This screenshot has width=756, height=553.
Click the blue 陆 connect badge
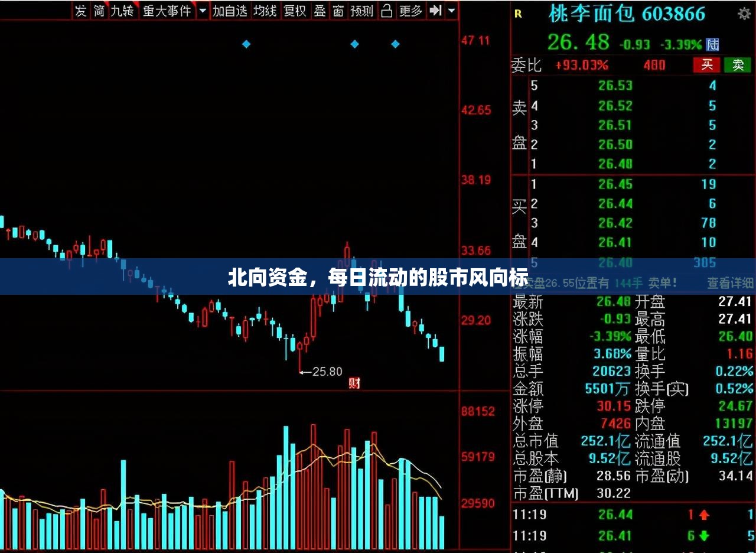pyautogui.click(x=713, y=44)
